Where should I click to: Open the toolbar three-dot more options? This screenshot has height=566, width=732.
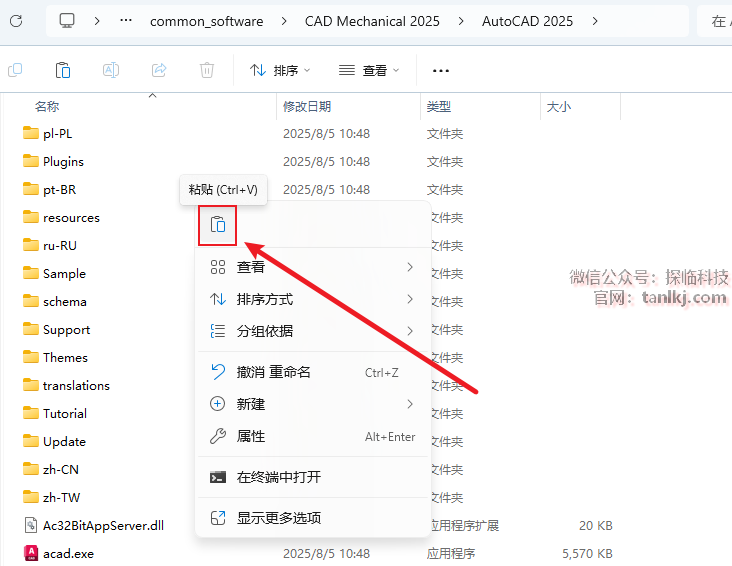pyautogui.click(x=441, y=71)
